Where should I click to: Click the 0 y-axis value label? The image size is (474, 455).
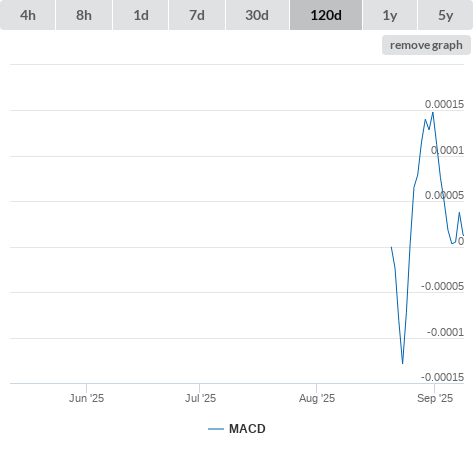(x=461, y=241)
